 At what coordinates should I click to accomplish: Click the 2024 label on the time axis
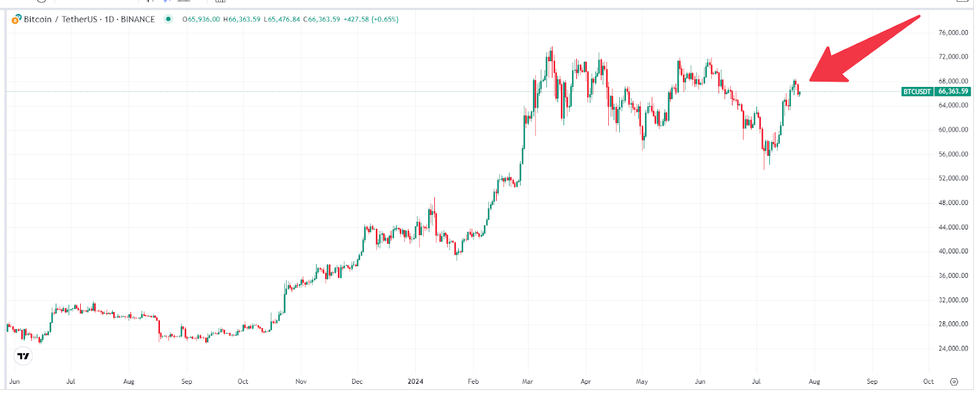click(415, 381)
